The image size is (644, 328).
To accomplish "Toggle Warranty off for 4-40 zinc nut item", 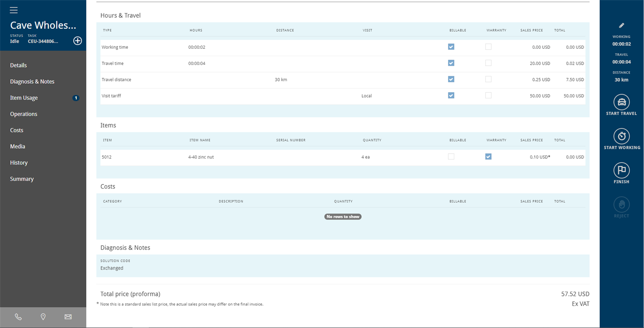I will point(488,156).
